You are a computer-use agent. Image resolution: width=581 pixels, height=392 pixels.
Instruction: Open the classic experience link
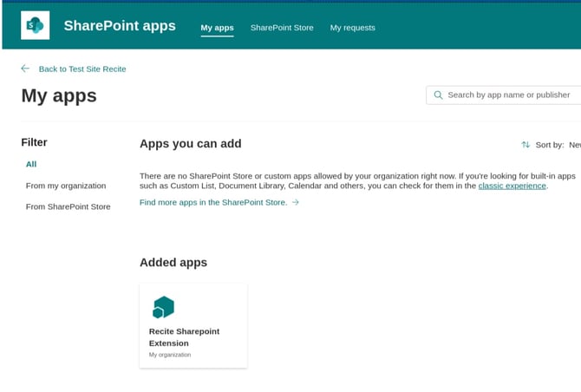(x=512, y=186)
